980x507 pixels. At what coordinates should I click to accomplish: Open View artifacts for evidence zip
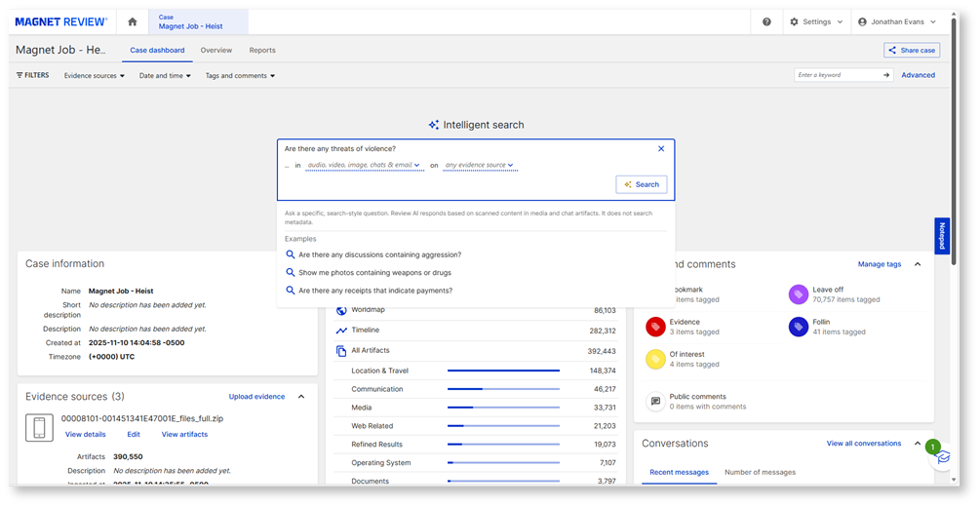tap(184, 435)
